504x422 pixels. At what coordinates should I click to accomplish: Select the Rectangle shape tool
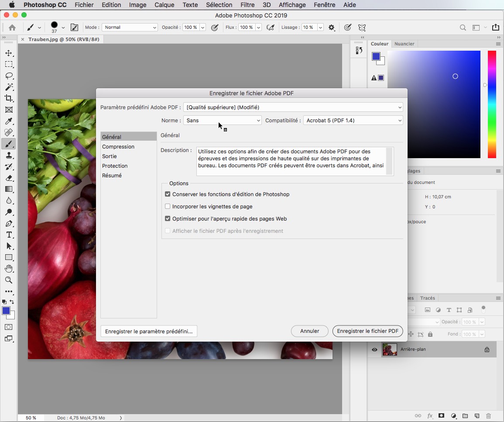pos(9,257)
